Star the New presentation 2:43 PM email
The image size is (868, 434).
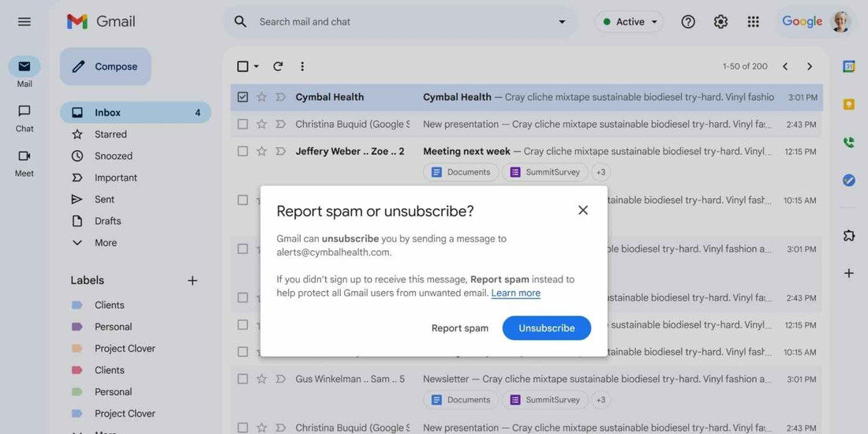262,124
